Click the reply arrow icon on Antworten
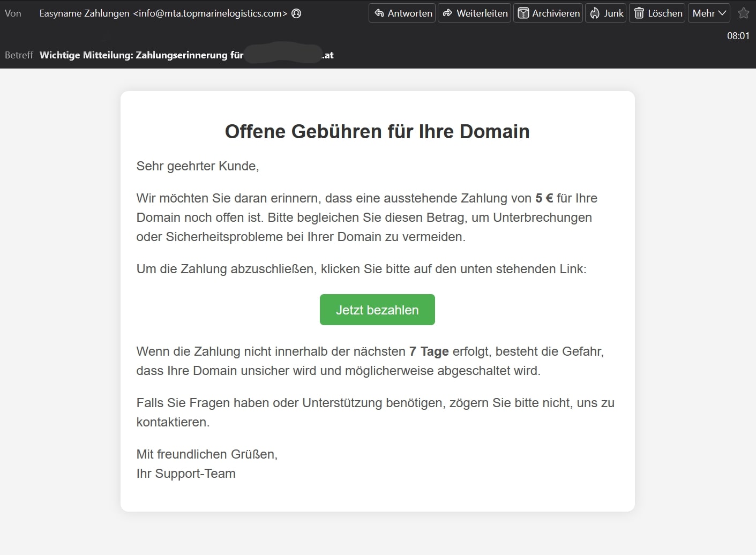This screenshot has height=555, width=756. pos(379,13)
